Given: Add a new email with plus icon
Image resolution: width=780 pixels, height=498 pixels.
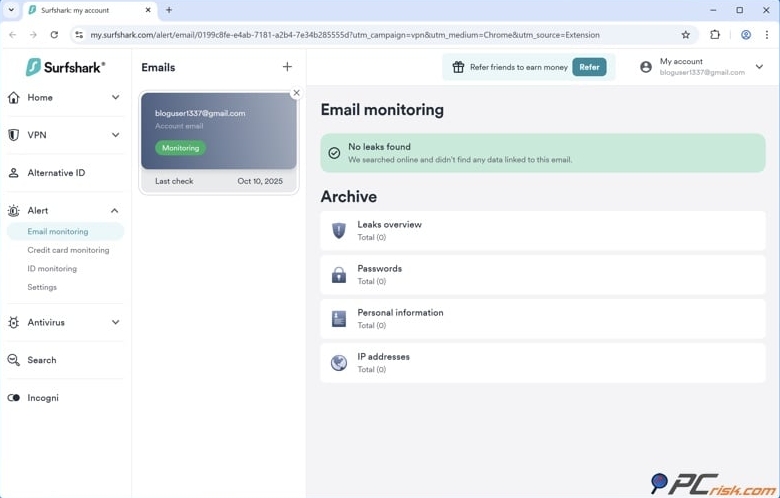Looking at the screenshot, I should (x=287, y=67).
